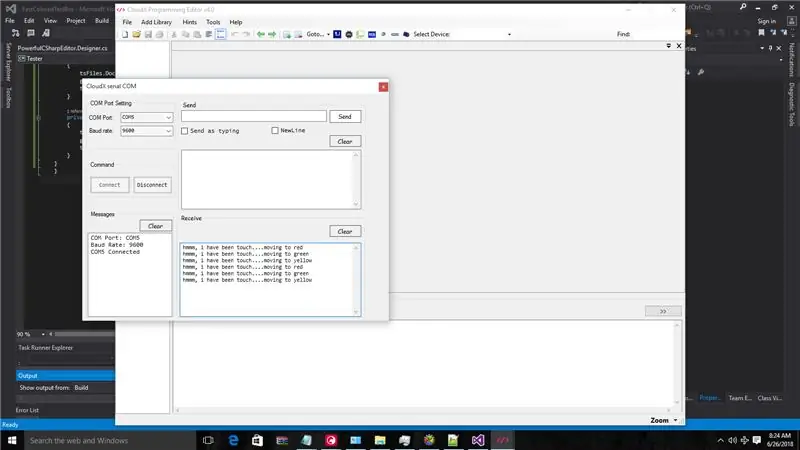Click green back arrow in CloudX toolbar

pyautogui.click(x=261, y=34)
